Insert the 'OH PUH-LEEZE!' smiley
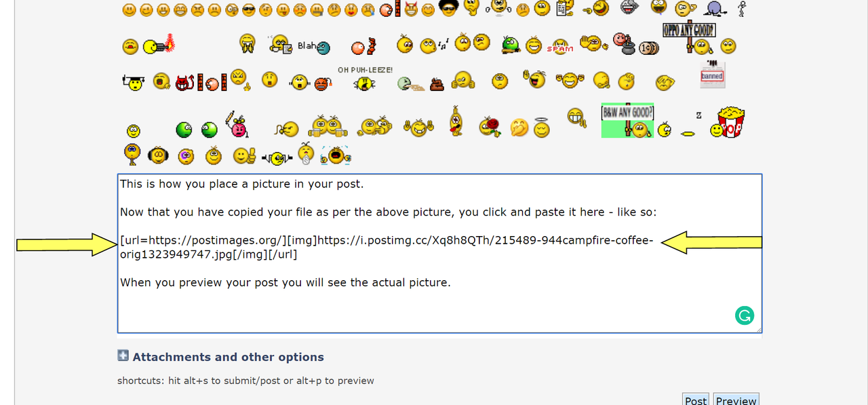The height and width of the screenshot is (405, 868). tap(365, 79)
